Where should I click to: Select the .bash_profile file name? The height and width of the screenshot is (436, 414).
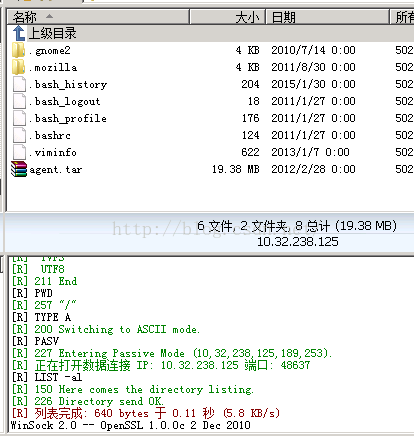click(x=68, y=119)
